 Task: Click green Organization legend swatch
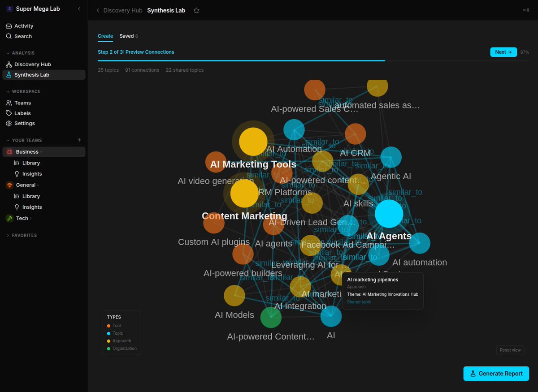coord(108,349)
